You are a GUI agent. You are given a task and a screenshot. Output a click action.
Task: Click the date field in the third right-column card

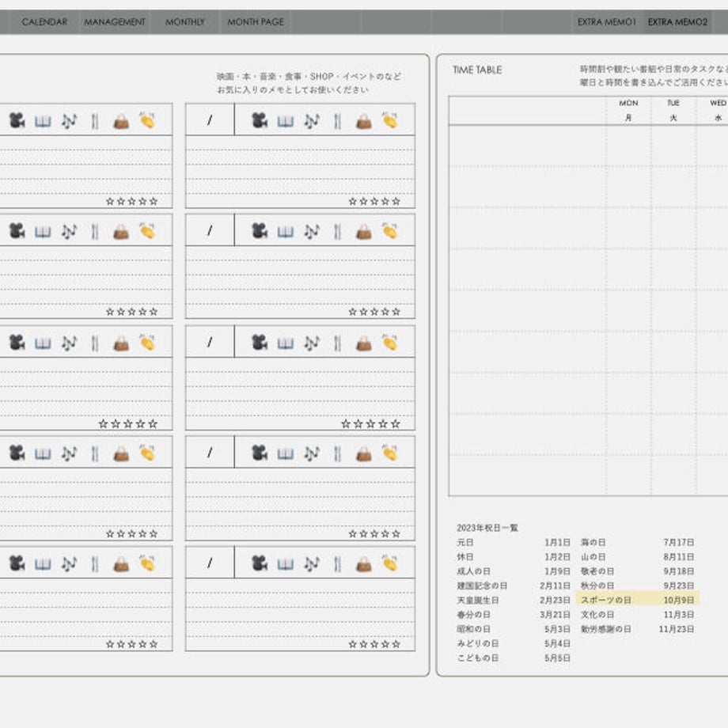(x=210, y=342)
